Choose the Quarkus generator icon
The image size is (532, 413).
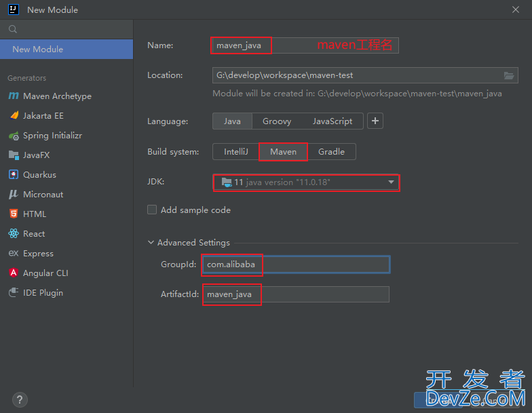(x=14, y=175)
